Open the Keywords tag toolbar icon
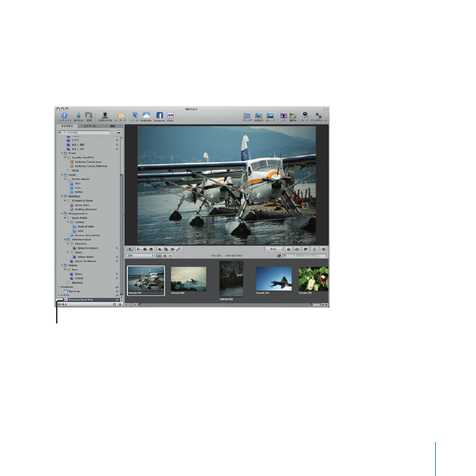The width and height of the screenshot is (476, 476). tap(120, 116)
